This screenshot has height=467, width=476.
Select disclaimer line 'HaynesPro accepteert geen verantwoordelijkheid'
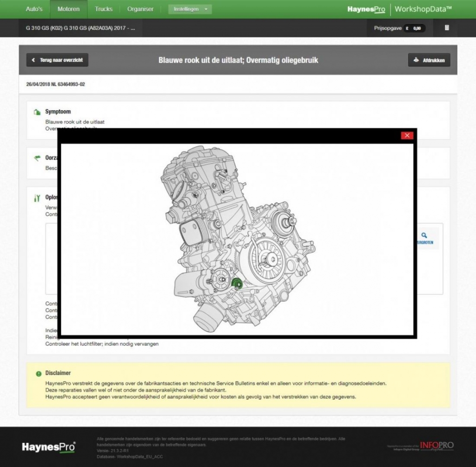click(201, 397)
